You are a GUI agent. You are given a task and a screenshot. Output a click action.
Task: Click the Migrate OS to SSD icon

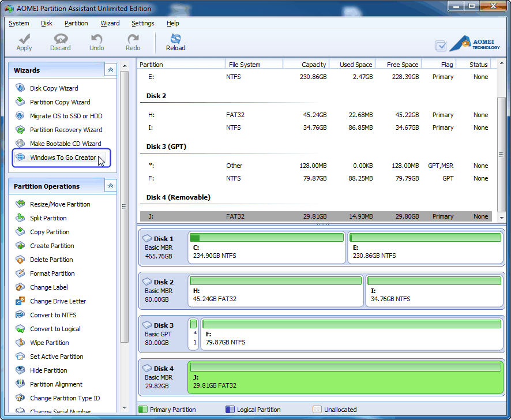[x=20, y=116]
